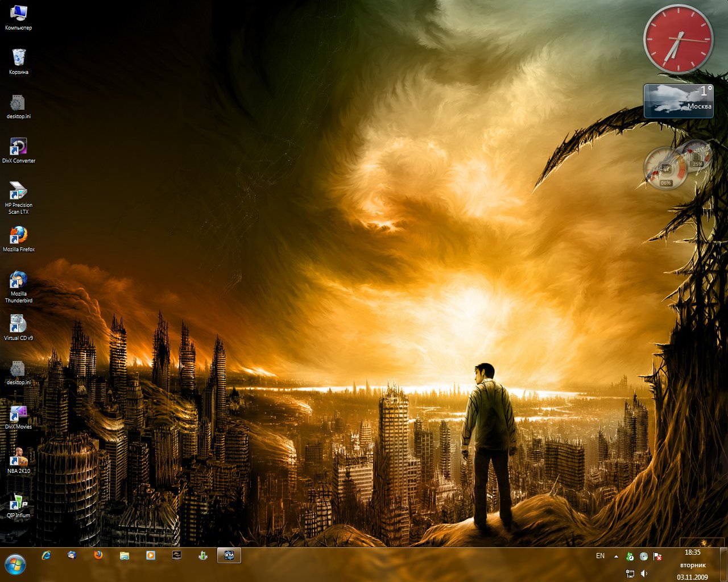The image size is (728, 582).
Task: Click the disc icon in system tray
Action: click(644, 556)
